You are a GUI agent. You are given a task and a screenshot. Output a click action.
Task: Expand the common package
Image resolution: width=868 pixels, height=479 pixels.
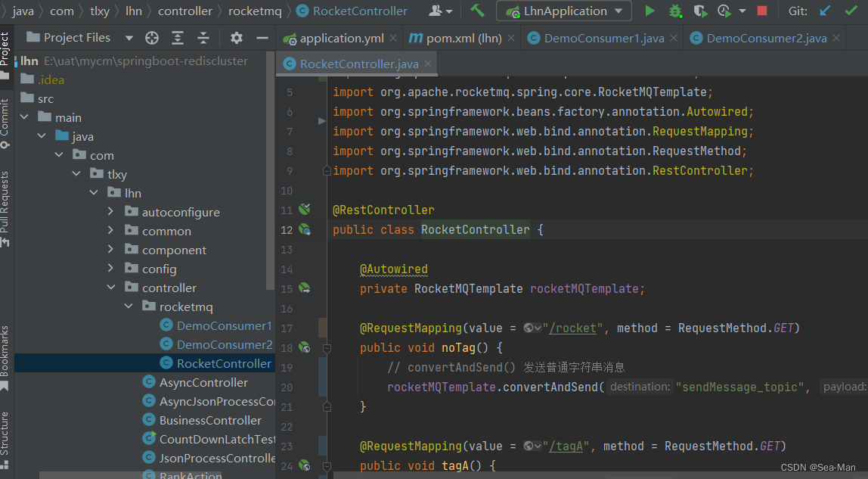click(x=110, y=230)
